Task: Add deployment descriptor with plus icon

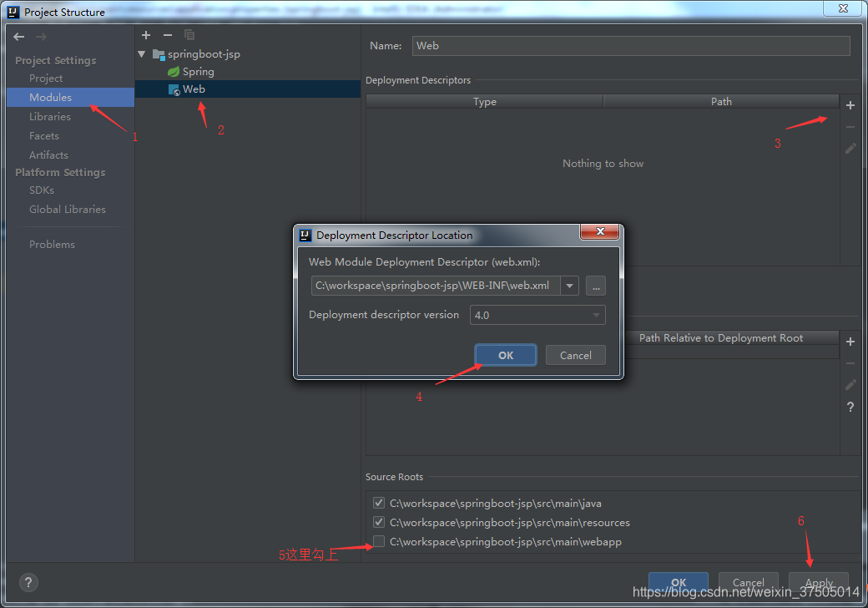Action: [x=850, y=105]
